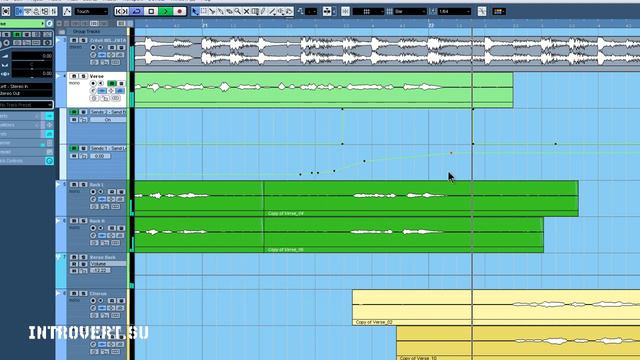Open the Sends inspector section
Screen dimensions: 640x360
pyautogui.click(x=22, y=134)
